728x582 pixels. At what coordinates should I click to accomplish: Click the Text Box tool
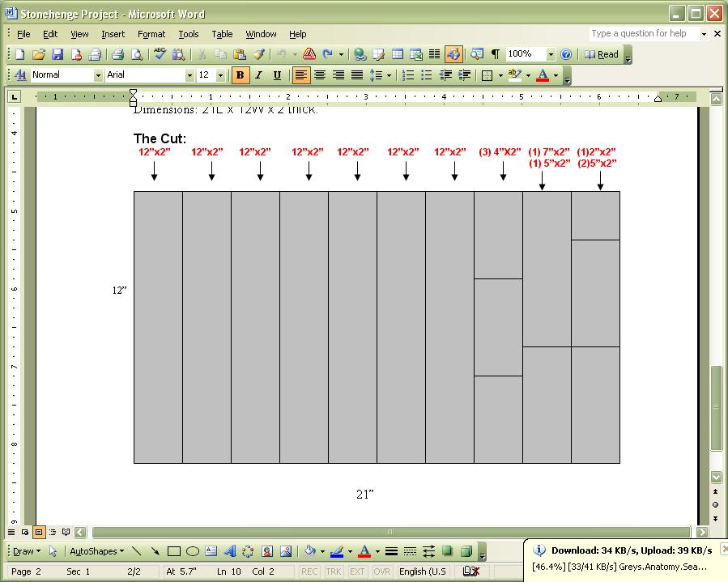[211, 551]
